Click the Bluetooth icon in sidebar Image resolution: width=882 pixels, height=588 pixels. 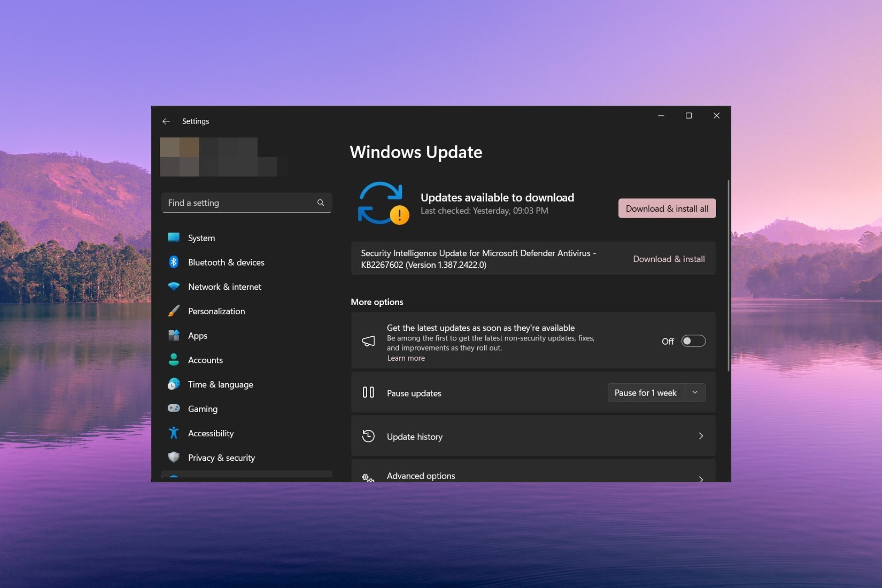tap(174, 262)
